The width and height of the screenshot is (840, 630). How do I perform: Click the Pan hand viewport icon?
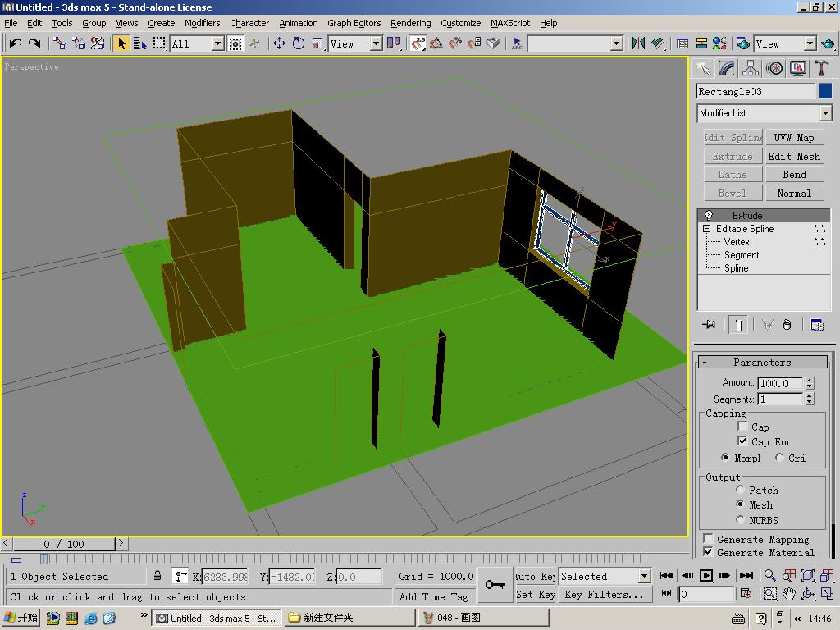[789, 594]
